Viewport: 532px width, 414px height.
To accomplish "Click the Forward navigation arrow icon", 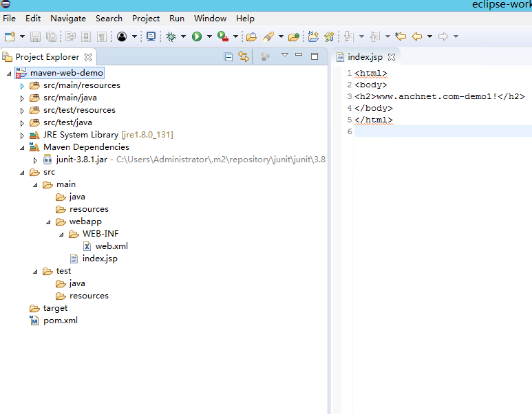I will (x=443, y=36).
